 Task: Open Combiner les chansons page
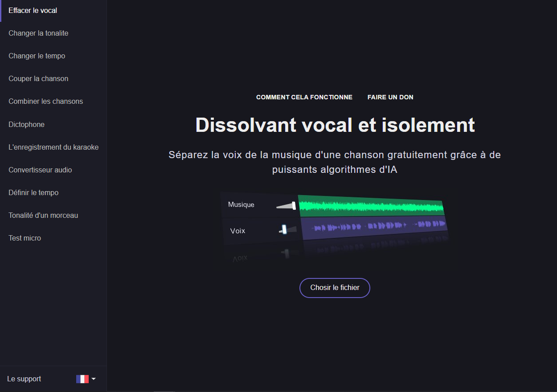[46, 102]
